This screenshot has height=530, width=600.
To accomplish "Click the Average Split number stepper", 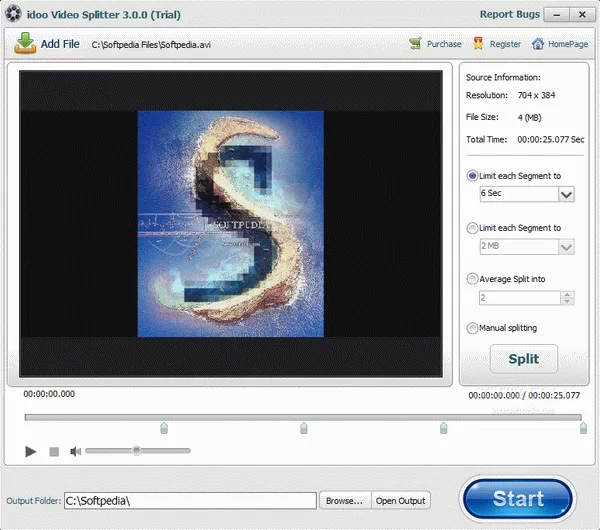I will click(x=567, y=298).
